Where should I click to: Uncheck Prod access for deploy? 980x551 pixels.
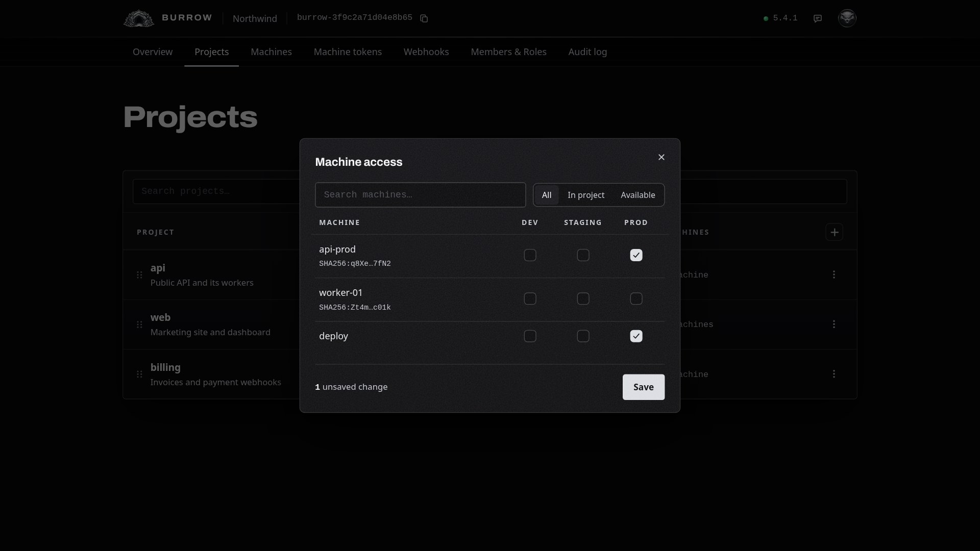pos(636,336)
